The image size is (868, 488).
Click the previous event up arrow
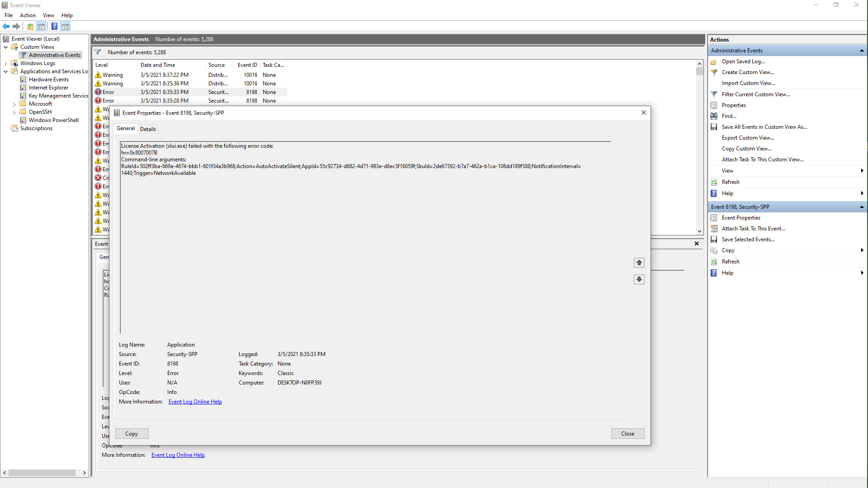[639, 263]
